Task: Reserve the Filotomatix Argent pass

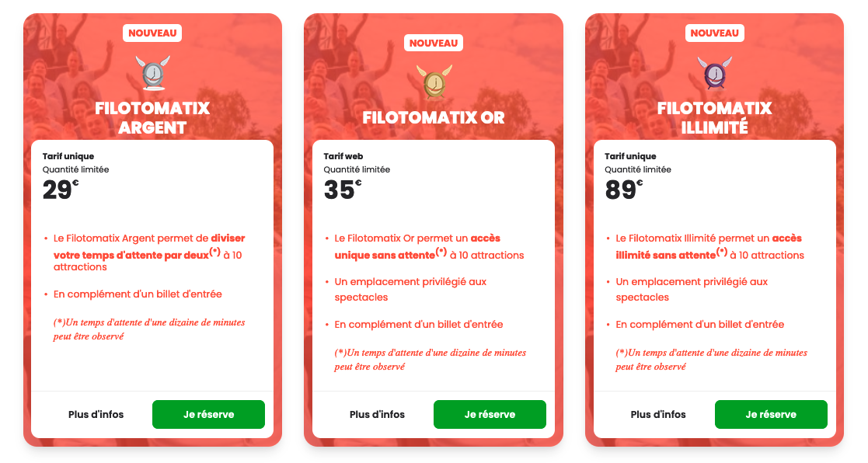Action: (208, 414)
